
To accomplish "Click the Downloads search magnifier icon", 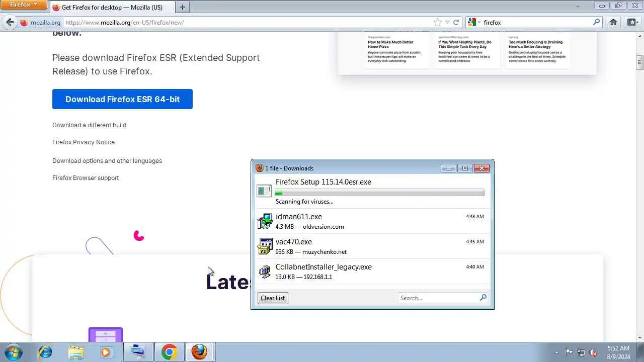I will (x=483, y=298).
